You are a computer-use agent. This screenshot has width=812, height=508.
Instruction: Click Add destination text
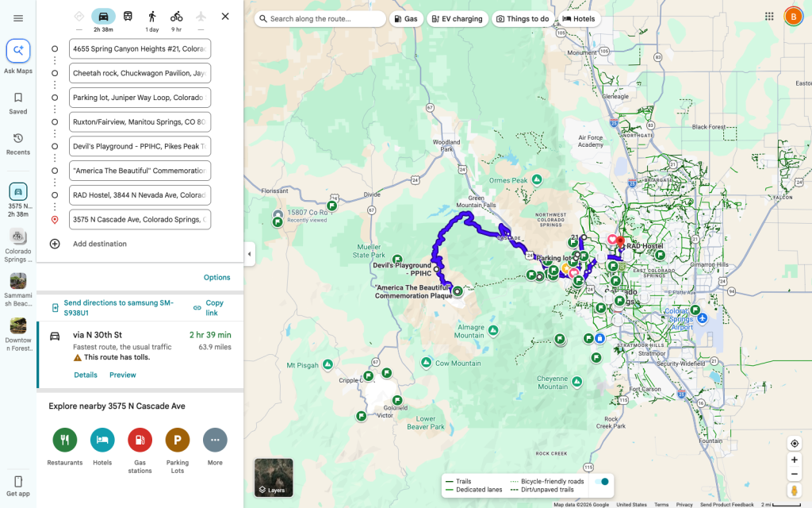[100, 244]
